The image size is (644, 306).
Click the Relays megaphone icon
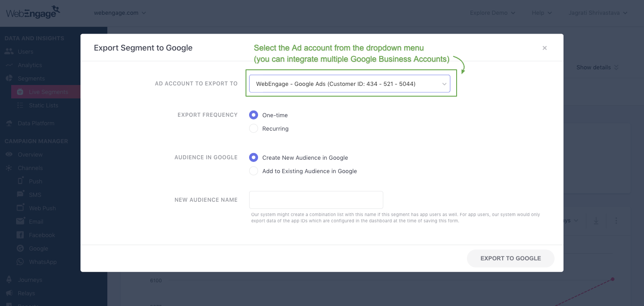(9, 293)
